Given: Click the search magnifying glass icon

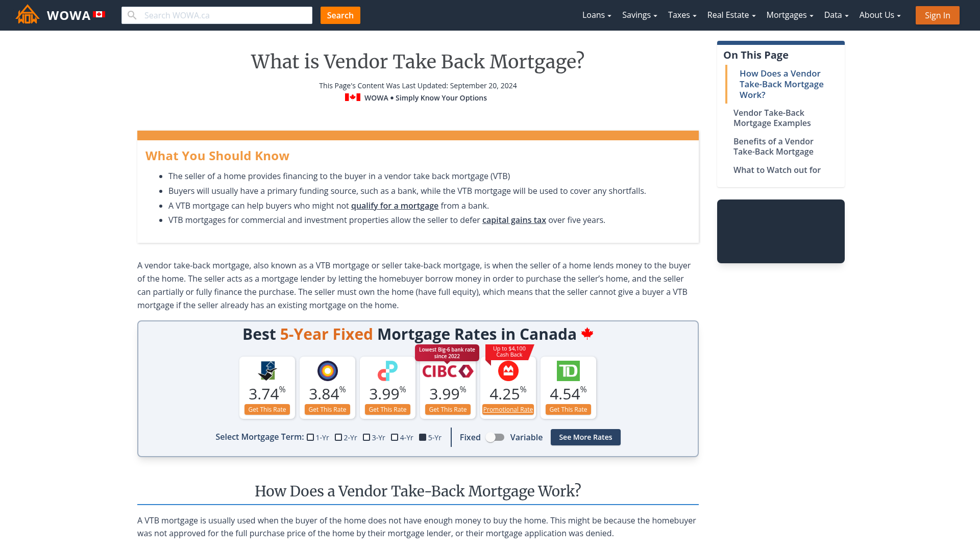Looking at the screenshot, I should point(132,15).
